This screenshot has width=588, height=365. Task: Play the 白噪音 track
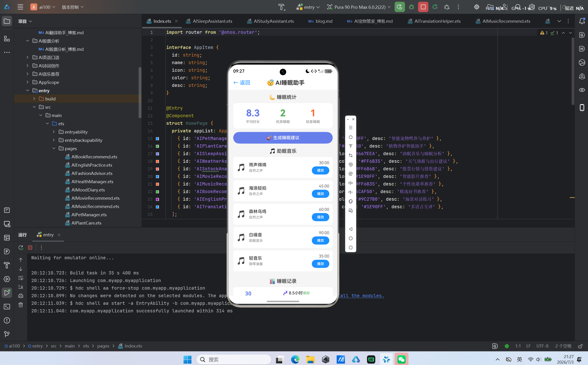(x=320, y=240)
